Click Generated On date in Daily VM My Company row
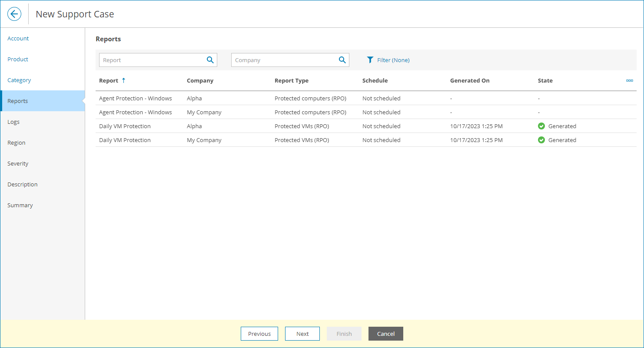Image resolution: width=644 pixels, height=348 pixels. pyautogui.click(x=476, y=140)
